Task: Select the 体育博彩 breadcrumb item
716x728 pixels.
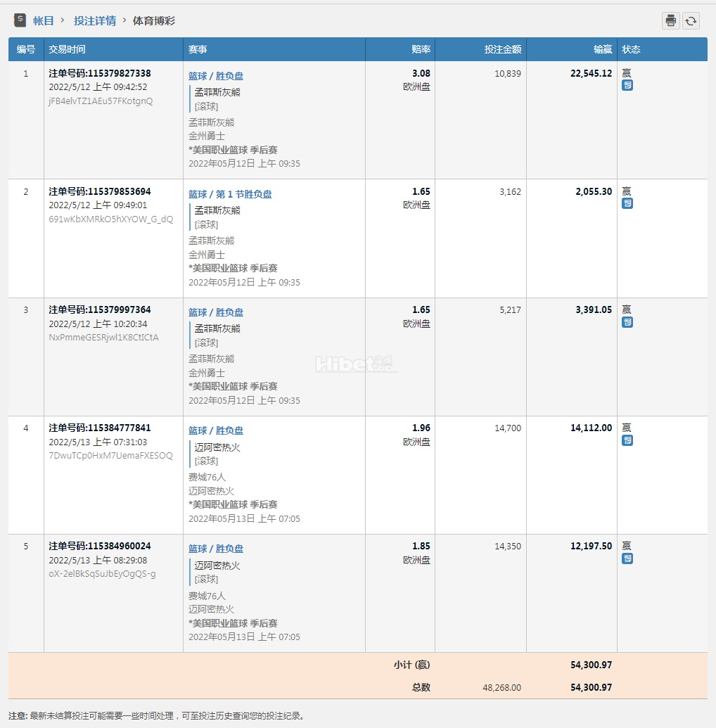Action: 154,21
